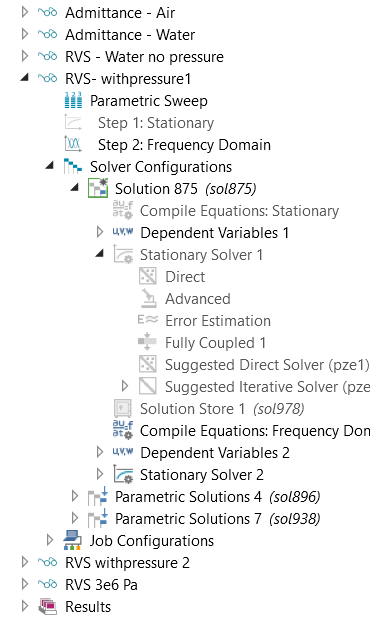Click the Results folder icon
The image size is (370, 620).
point(48,606)
